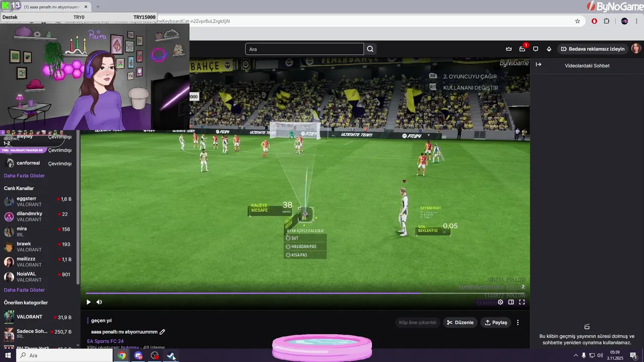Bookmark this page star icon
Image resolution: width=644 pixels, height=362 pixels.
point(578,21)
